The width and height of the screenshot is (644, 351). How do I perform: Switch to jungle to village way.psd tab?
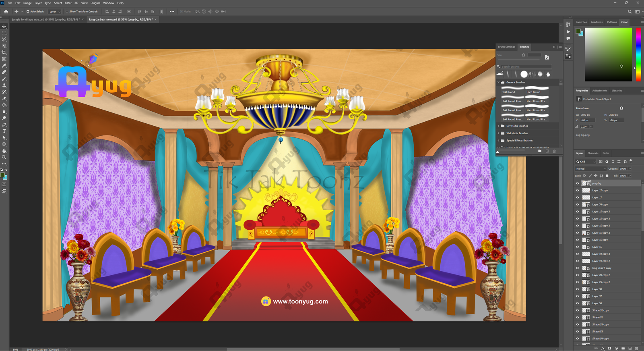click(45, 19)
